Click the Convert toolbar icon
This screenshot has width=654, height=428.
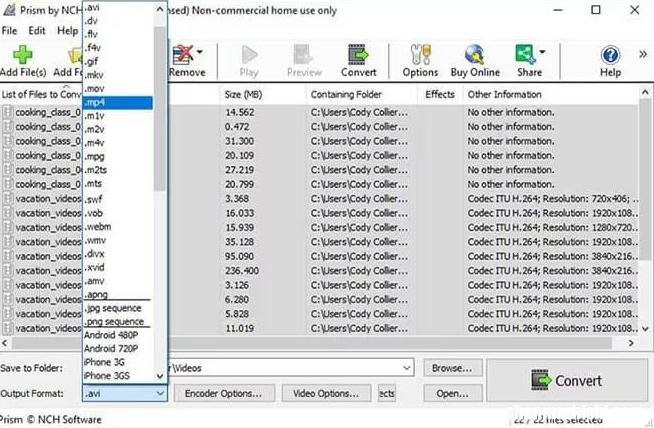coord(358,55)
